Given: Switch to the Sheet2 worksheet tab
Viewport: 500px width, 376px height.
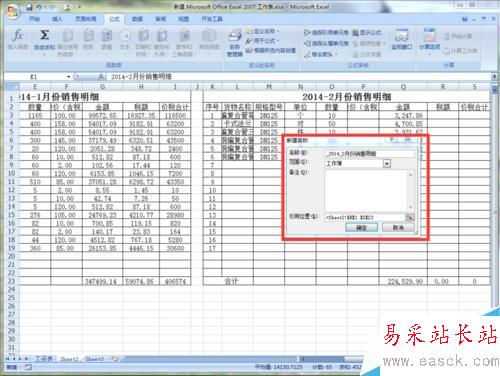Looking at the screenshot, I should pyautogui.click(x=69, y=359).
